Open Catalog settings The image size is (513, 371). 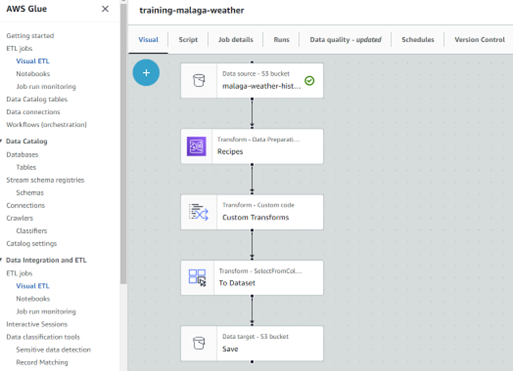pos(31,243)
